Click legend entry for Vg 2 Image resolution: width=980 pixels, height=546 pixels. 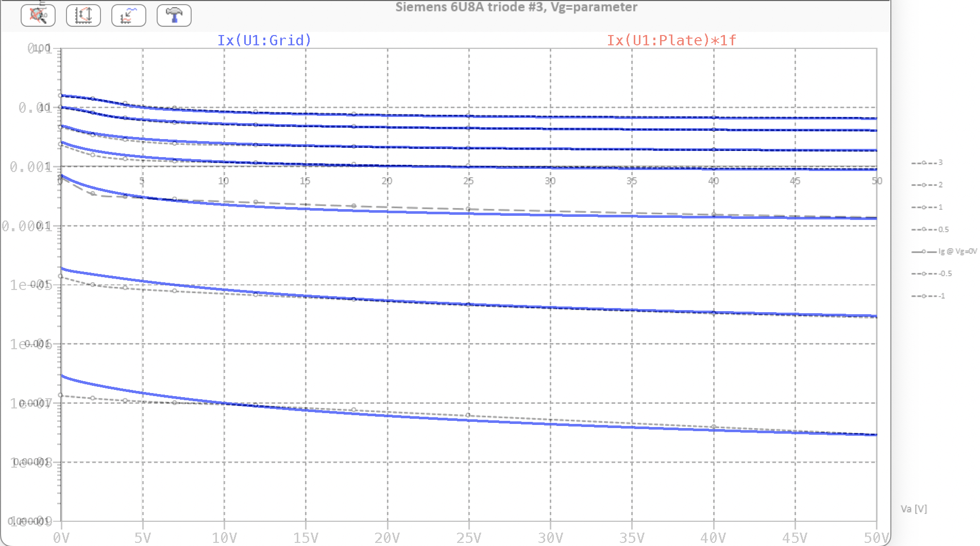(x=927, y=185)
